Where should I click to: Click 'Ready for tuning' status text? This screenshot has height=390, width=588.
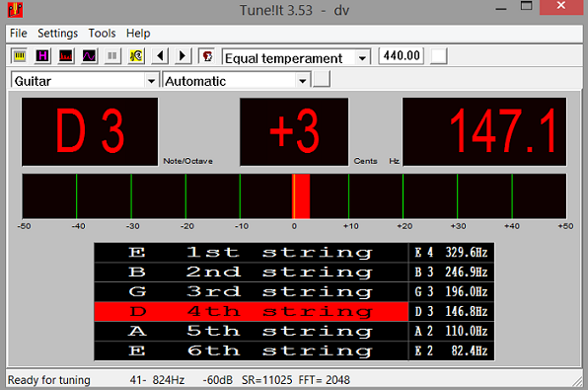point(49,380)
